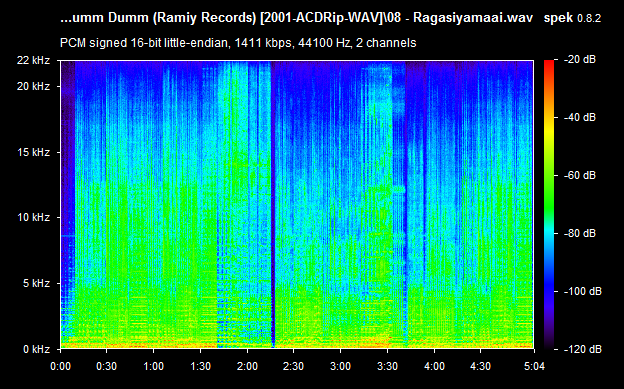Image resolution: width=624 pixels, height=389 pixels.
Task: Click the 0:30 time axis label
Action: pos(106,366)
